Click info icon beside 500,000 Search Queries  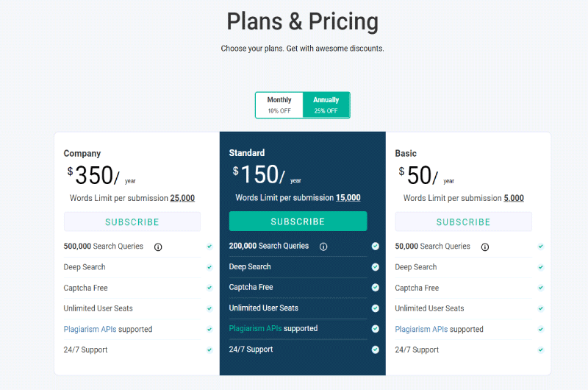tap(158, 247)
